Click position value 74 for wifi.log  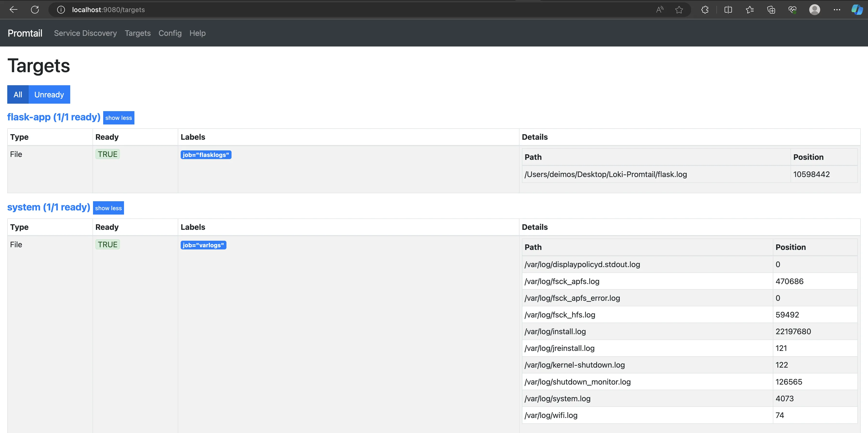pyautogui.click(x=780, y=415)
